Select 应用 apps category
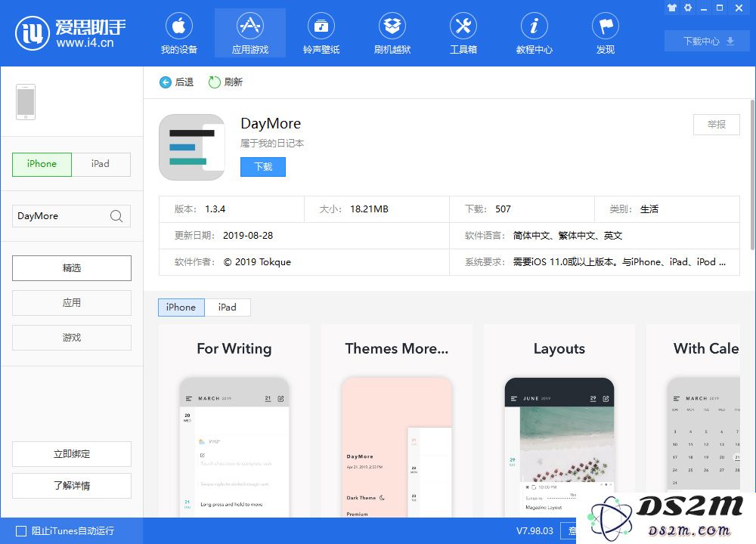756x544 pixels. (x=72, y=303)
